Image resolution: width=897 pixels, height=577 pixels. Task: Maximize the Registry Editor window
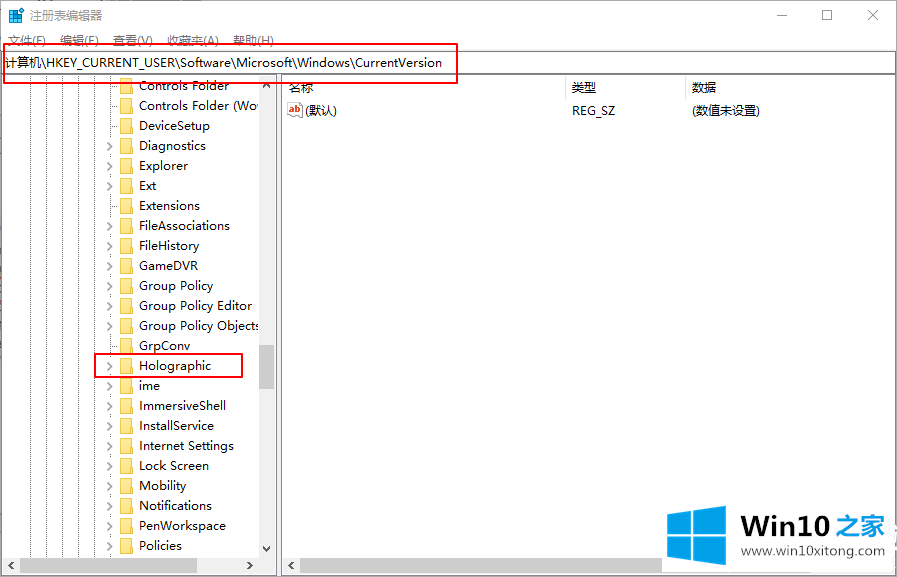click(827, 15)
